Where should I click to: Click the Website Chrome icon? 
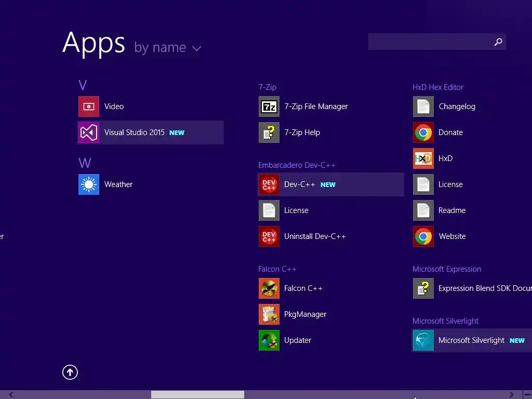coord(423,236)
